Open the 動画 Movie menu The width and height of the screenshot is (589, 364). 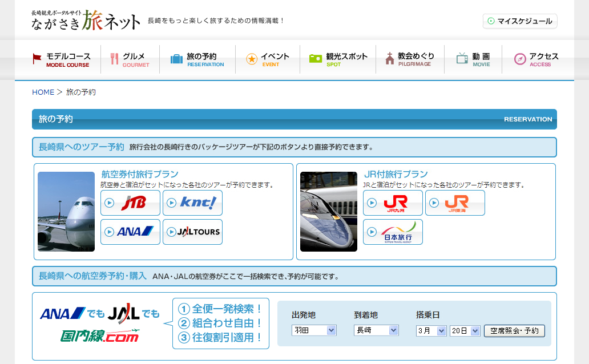coord(473,59)
